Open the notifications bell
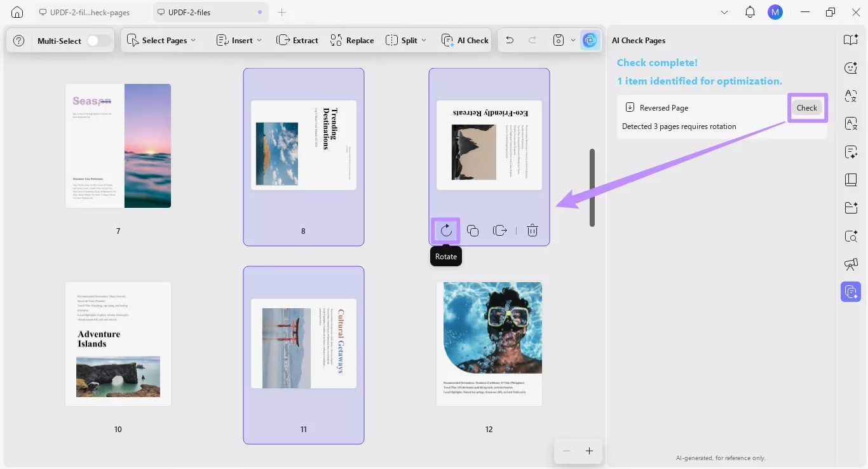Image resolution: width=868 pixels, height=469 pixels. pos(750,12)
